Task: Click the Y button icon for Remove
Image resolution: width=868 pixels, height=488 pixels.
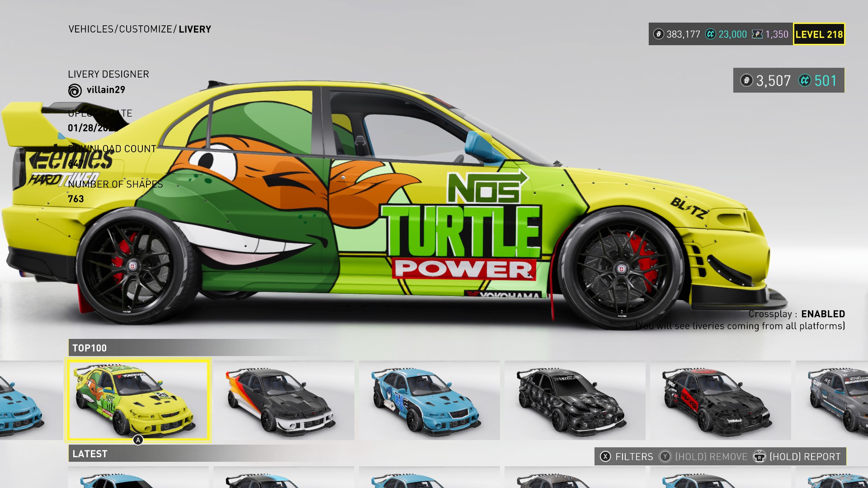Action: [665, 456]
